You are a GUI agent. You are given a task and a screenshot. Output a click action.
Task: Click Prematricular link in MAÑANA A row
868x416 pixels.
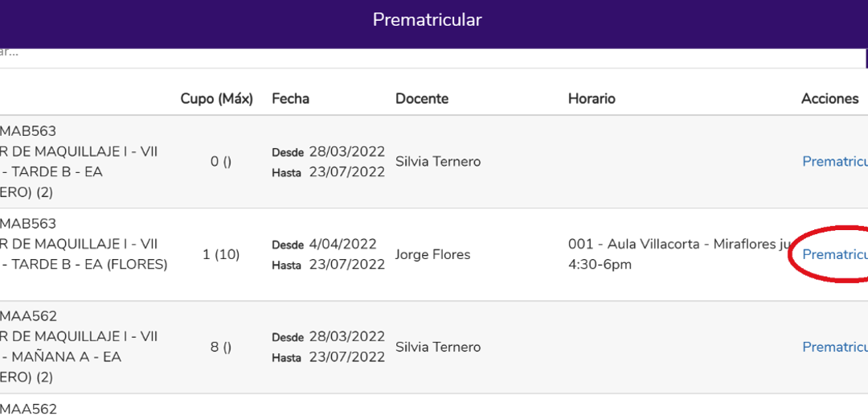tap(835, 347)
